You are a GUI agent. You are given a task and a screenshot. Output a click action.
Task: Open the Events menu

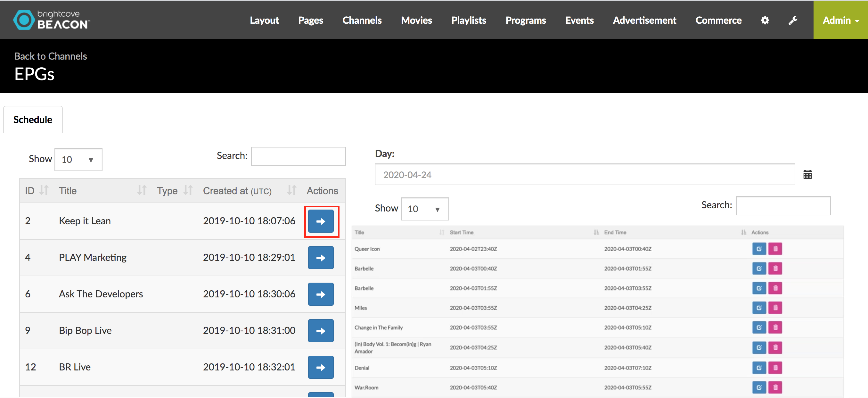click(579, 20)
